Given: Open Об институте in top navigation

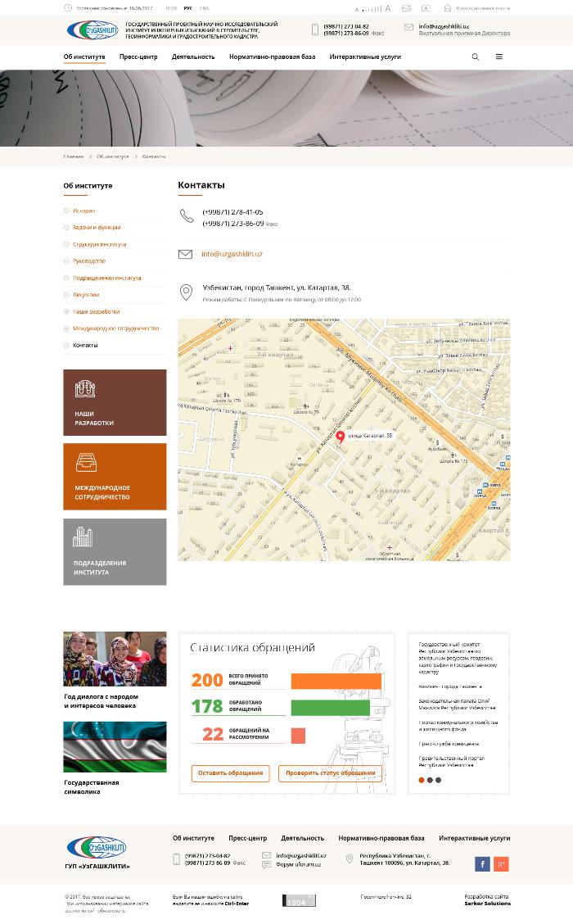Looking at the screenshot, I should (x=84, y=57).
